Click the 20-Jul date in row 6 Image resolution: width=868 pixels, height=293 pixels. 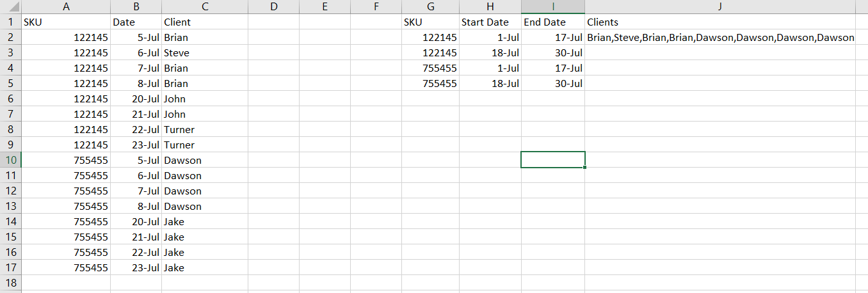click(x=136, y=99)
